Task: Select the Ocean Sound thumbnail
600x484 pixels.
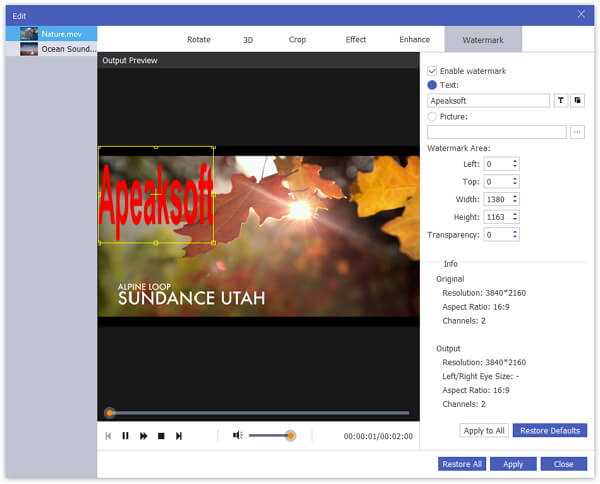Action: [29, 49]
